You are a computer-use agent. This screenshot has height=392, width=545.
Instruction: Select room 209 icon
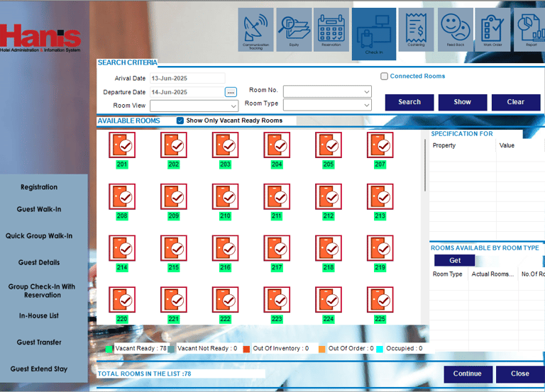tap(174, 196)
